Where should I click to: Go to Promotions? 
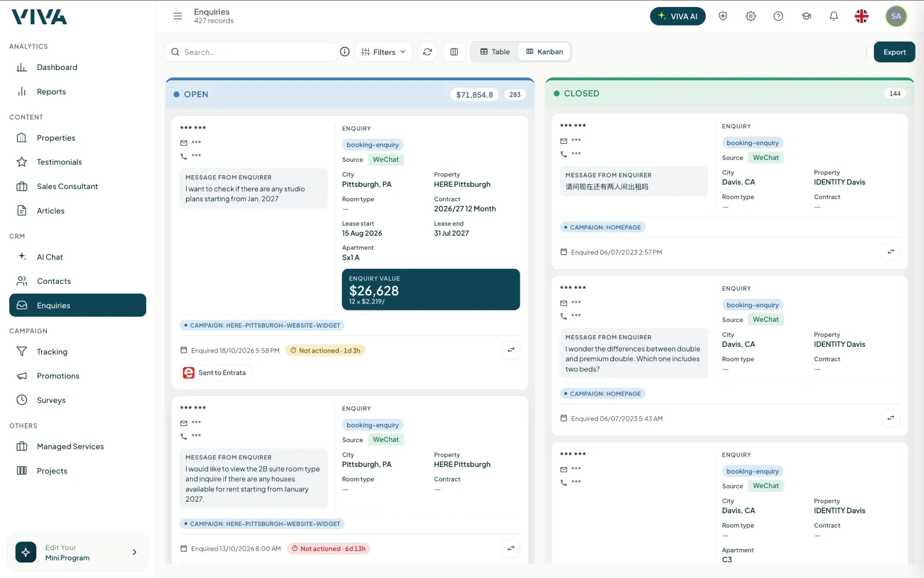pyautogui.click(x=77, y=376)
